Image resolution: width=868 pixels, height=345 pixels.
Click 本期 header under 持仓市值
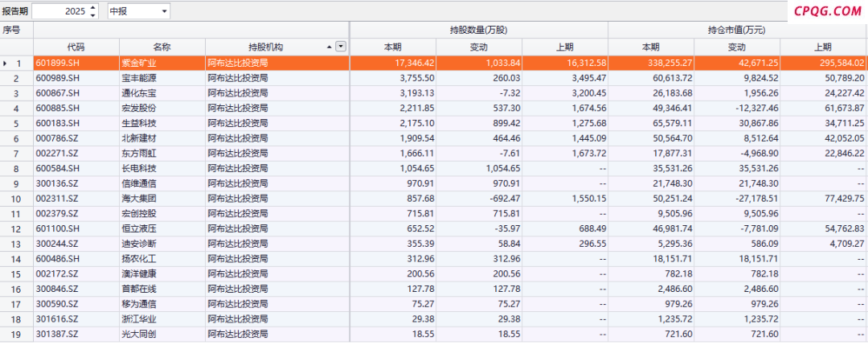[x=651, y=47]
